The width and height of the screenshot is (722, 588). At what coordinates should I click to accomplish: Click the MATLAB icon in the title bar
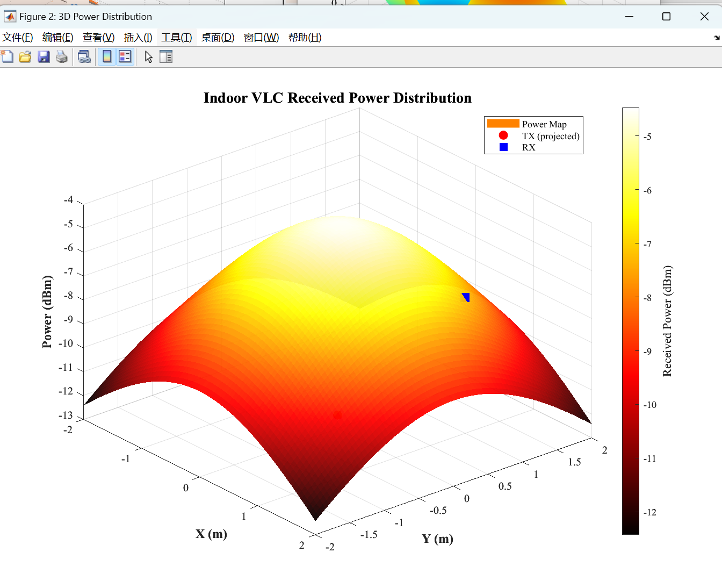coord(10,16)
